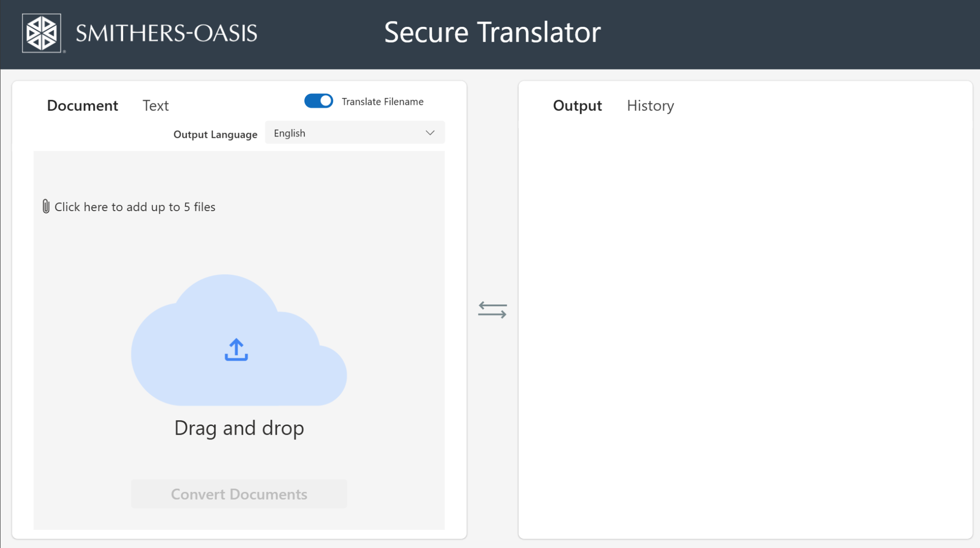The width and height of the screenshot is (980, 548).
Task: Disable the Translate Filename toggle
Action: point(319,101)
